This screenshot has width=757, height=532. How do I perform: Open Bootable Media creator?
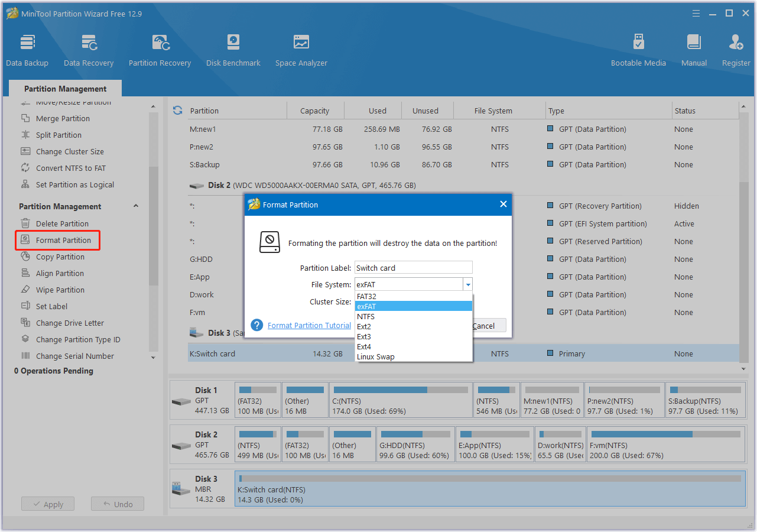pyautogui.click(x=638, y=48)
